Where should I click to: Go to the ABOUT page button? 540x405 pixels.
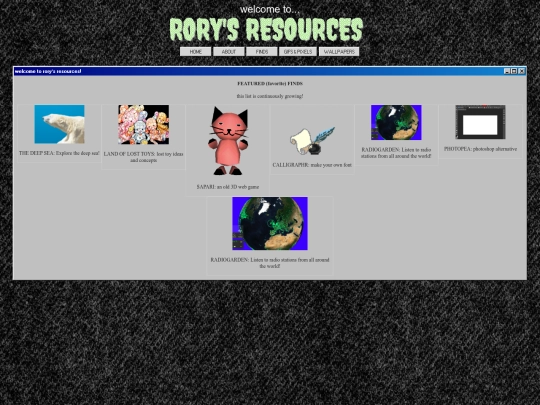point(229,52)
